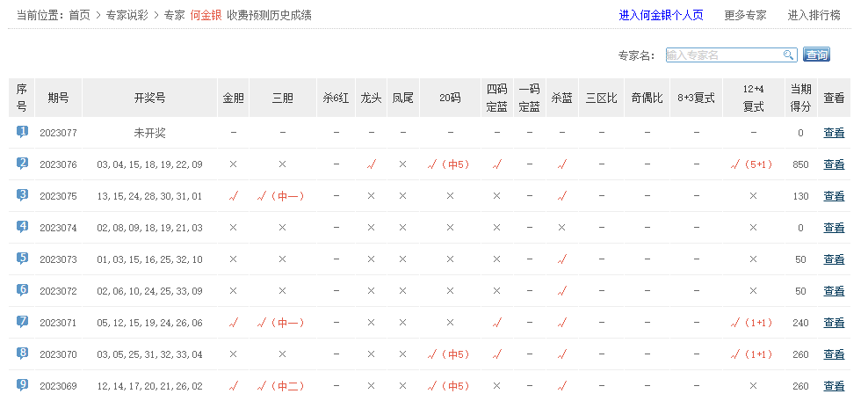Viewport: 868px width, 401px height.
Task: Click 首页 in the breadcrumb
Action: coord(80,15)
